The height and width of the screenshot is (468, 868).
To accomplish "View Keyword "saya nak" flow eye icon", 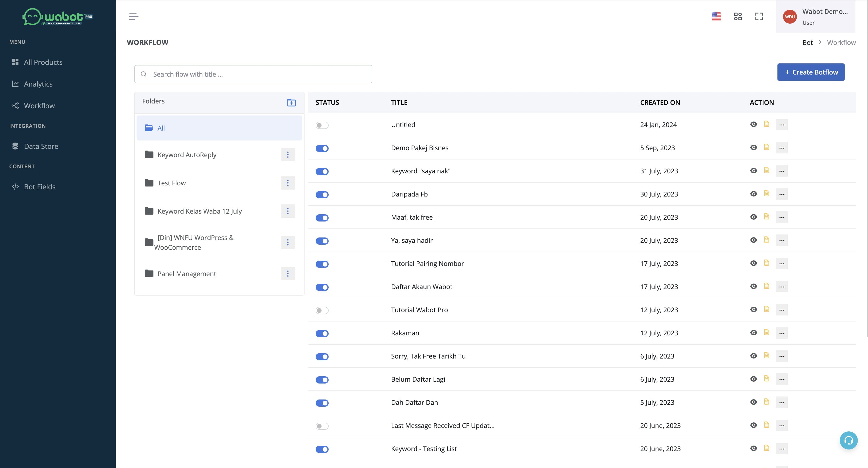I will tap(753, 171).
